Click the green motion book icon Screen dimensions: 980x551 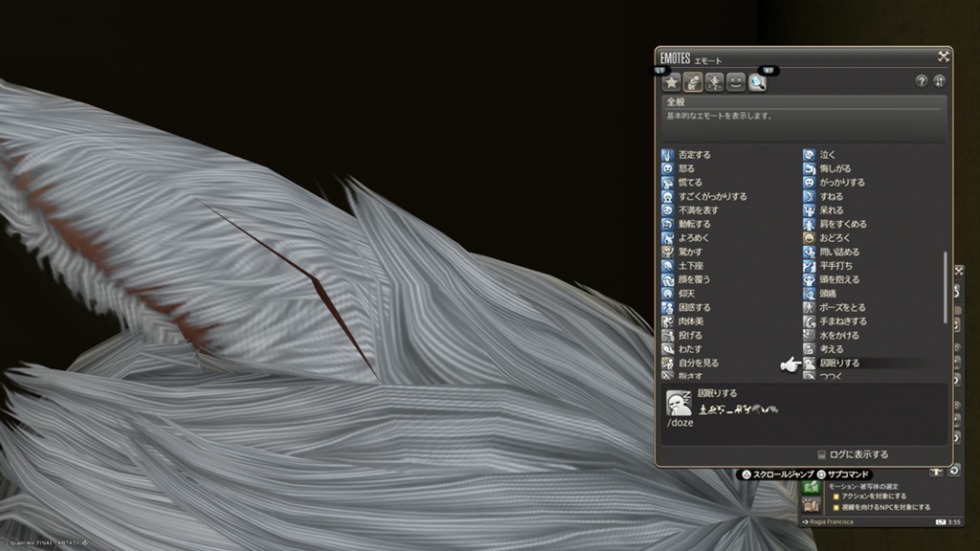tap(812, 487)
